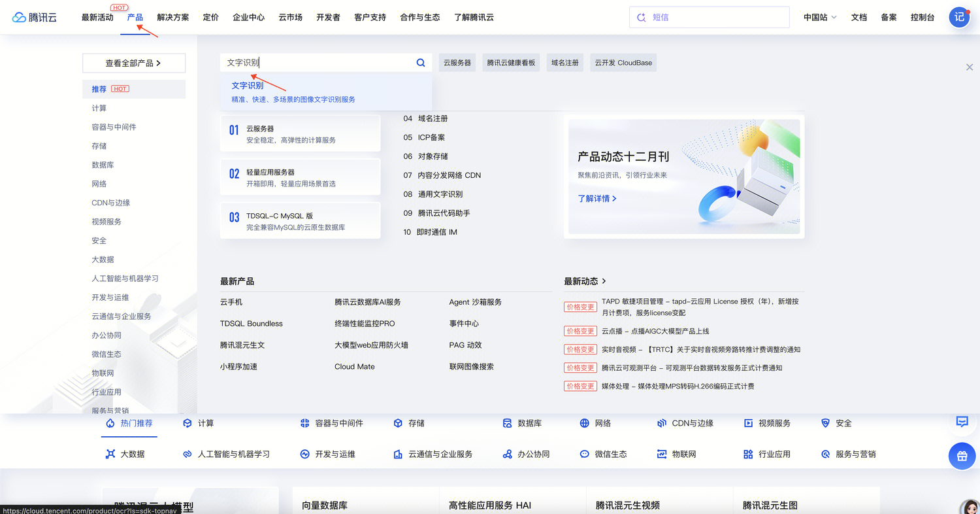
Task: Open 查看全部产品 in the sidebar
Action: 133,63
